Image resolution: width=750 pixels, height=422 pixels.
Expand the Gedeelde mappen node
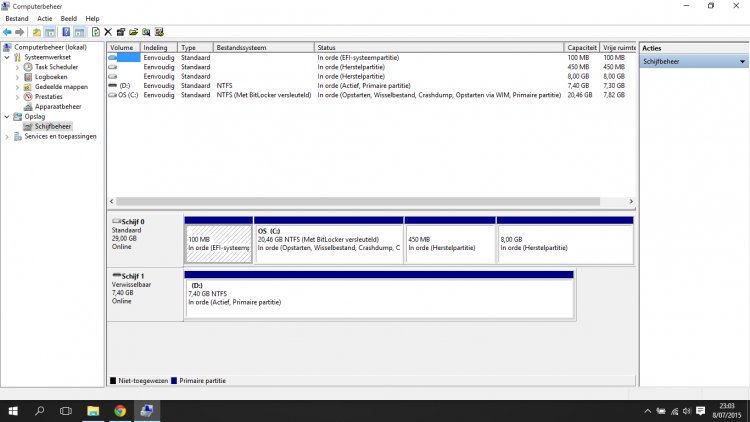(17, 87)
